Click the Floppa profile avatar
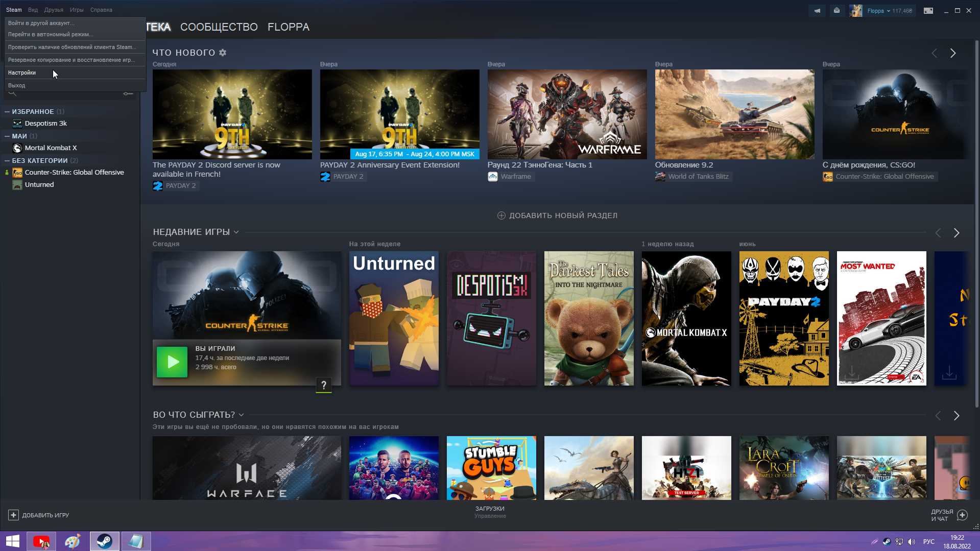Image resolution: width=980 pixels, height=551 pixels. (x=856, y=11)
